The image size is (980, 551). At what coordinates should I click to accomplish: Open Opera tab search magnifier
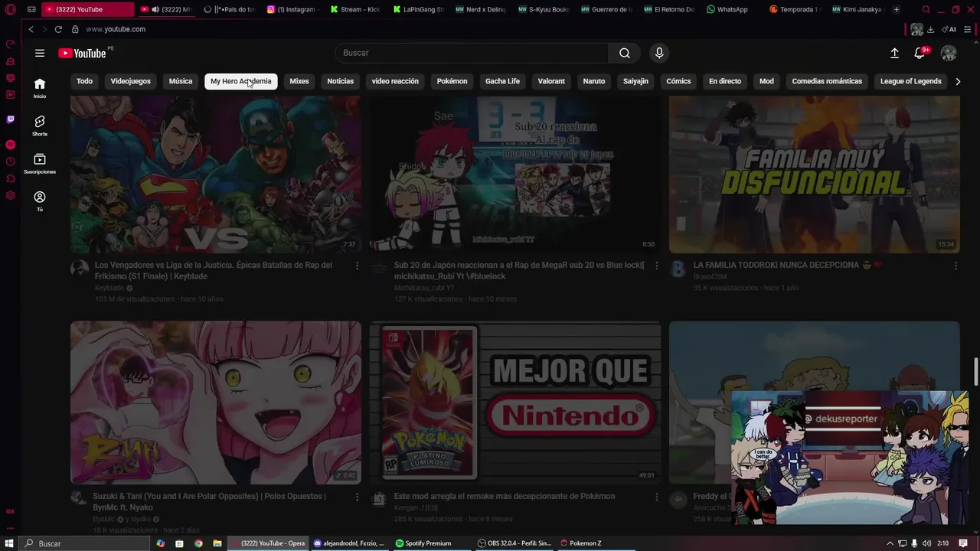click(x=926, y=10)
